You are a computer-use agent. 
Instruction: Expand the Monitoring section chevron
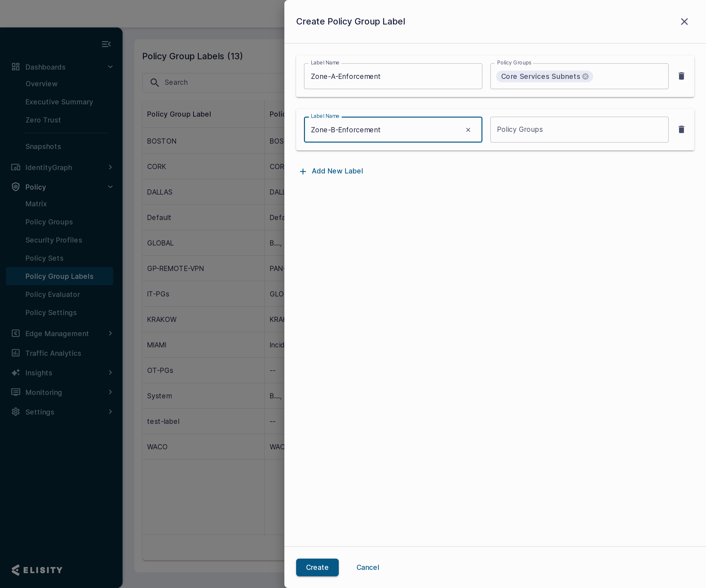point(110,392)
